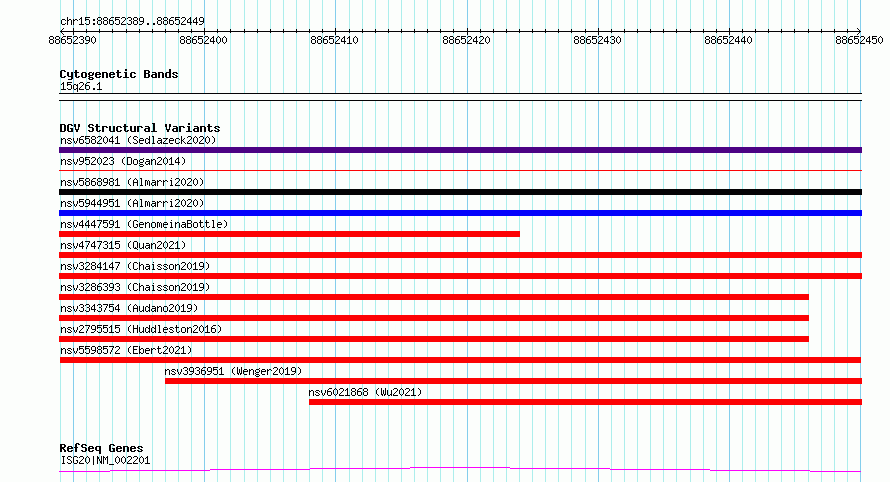Select red bar under nsv3936951 (Wenger2019)

pyautogui.click(x=514, y=381)
